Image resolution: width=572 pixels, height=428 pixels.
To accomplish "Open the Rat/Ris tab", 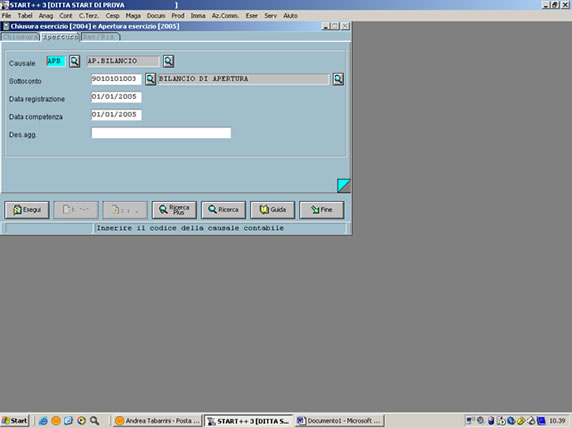I will point(100,37).
